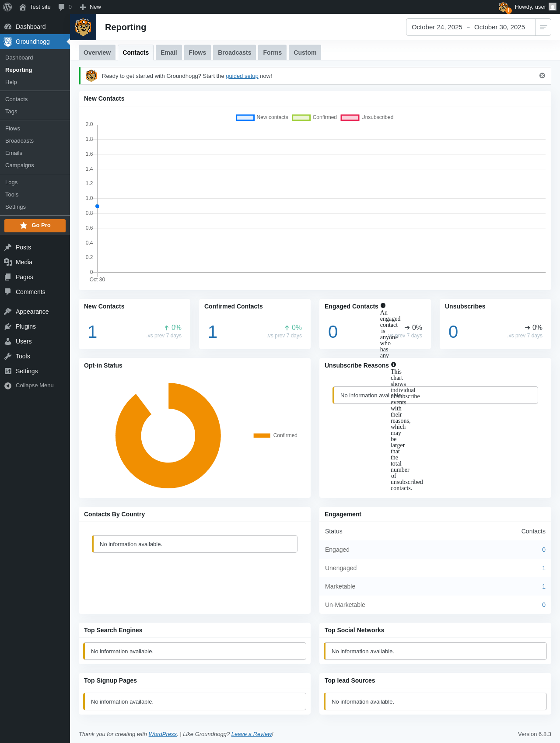Switch to the Broadcasts reporting tab

coord(234,53)
